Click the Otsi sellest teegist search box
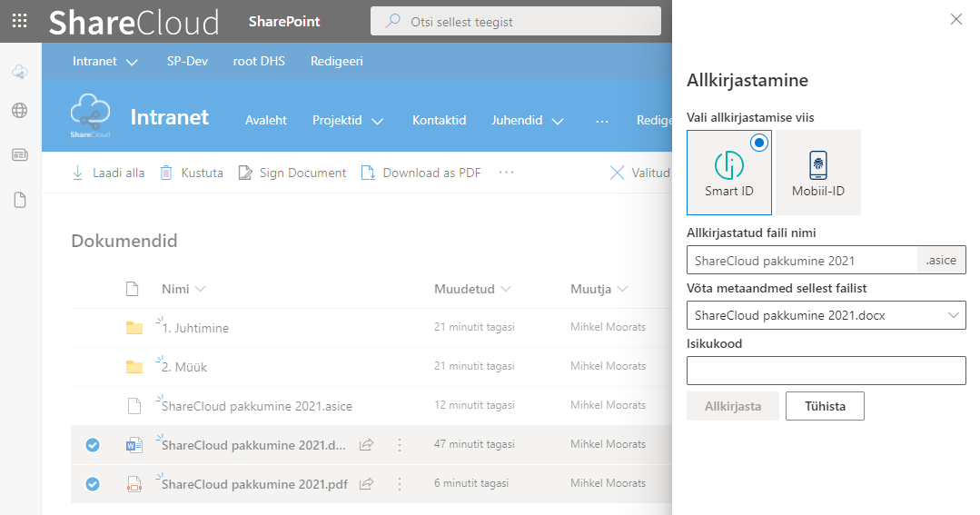The image size is (980, 515). [x=516, y=21]
